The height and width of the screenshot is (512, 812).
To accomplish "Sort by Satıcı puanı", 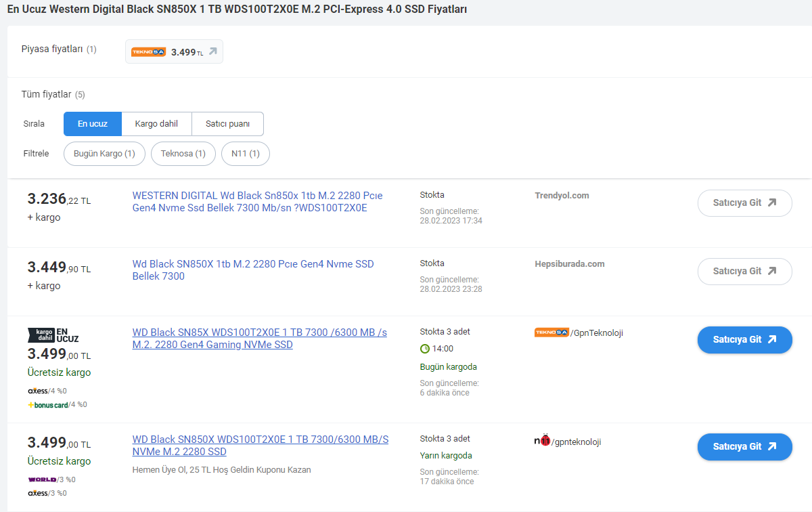I will pyautogui.click(x=227, y=124).
